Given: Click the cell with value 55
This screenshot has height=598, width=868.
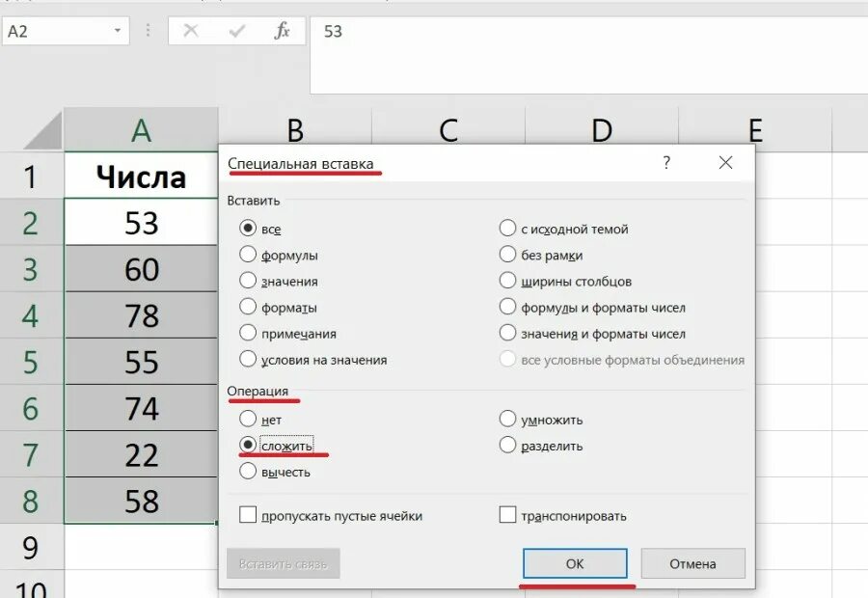Looking at the screenshot, I should (141, 362).
